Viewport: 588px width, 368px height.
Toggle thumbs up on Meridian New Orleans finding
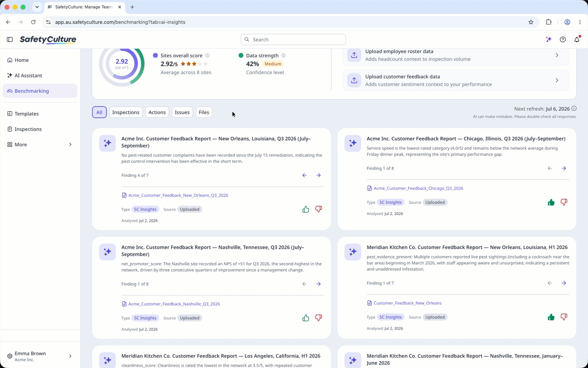coord(551,317)
